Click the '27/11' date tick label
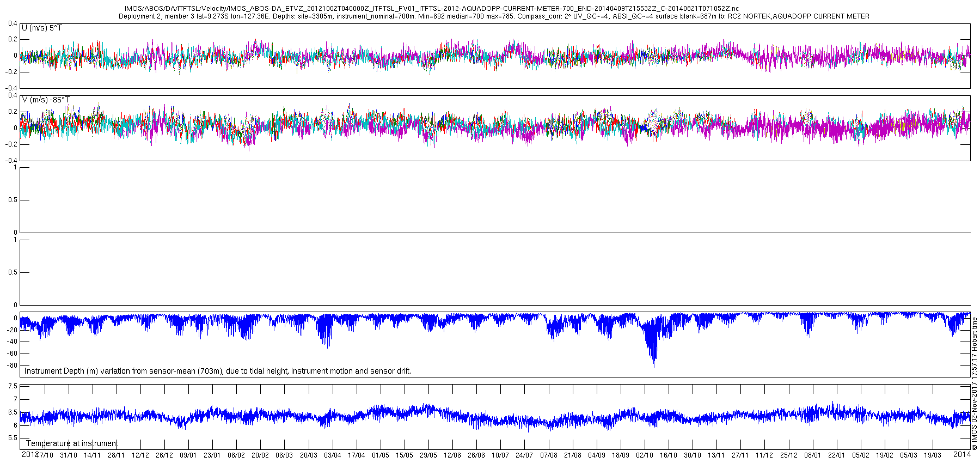980x463 pixels. (x=740, y=455)
